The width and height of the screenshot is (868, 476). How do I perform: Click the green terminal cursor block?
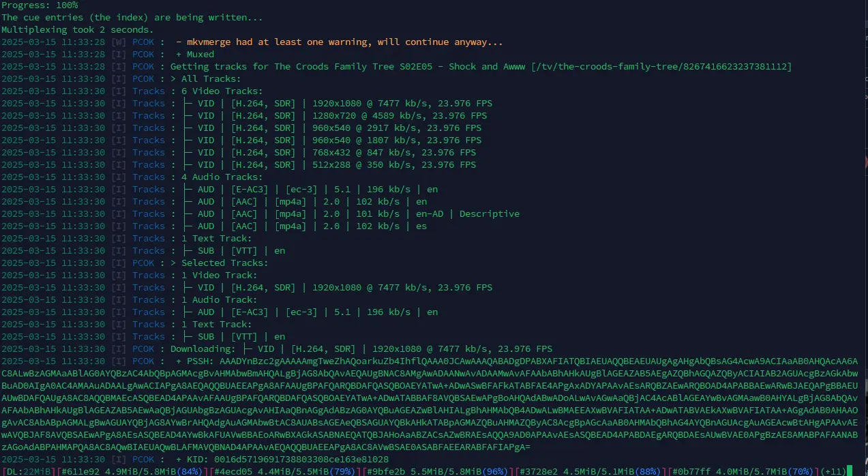(850, 471)
